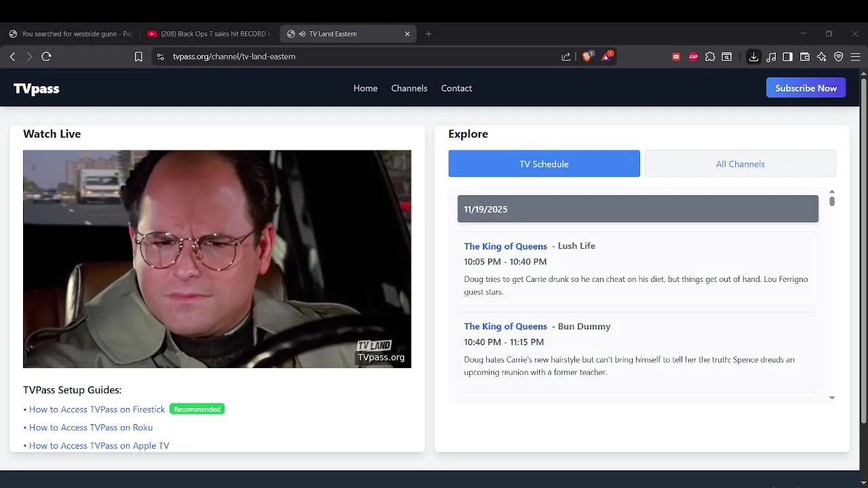Click the green Recommended badge
The height and width of the screenshot is (488, 868).
(x=197, y=409)
